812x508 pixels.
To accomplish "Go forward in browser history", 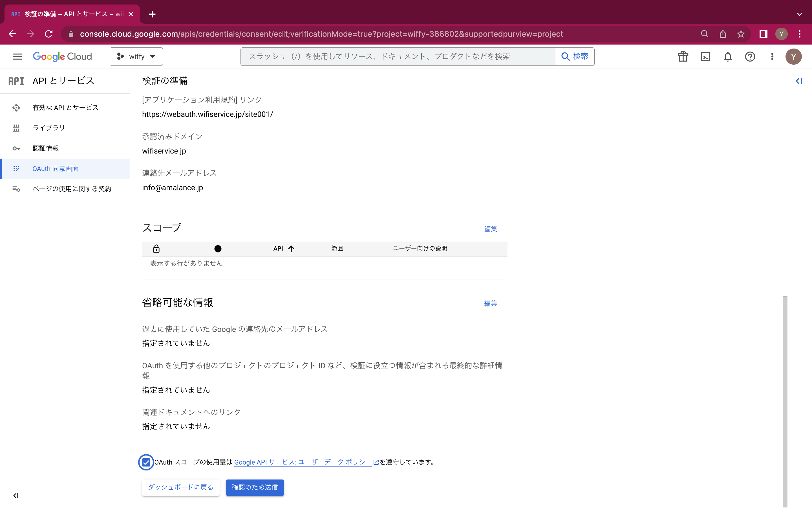I will click(x=30, y=34).
